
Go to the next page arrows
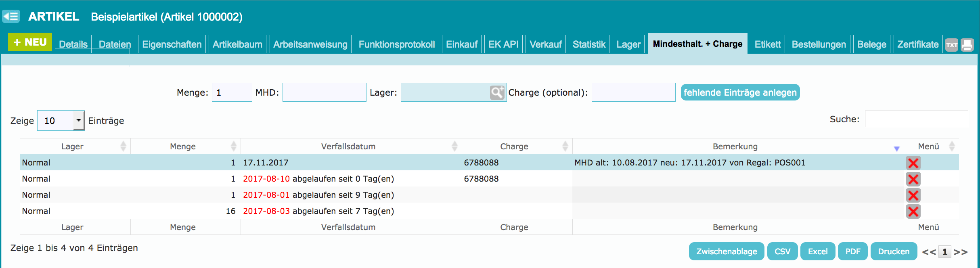pyautogui.click(x=961, y=252)
